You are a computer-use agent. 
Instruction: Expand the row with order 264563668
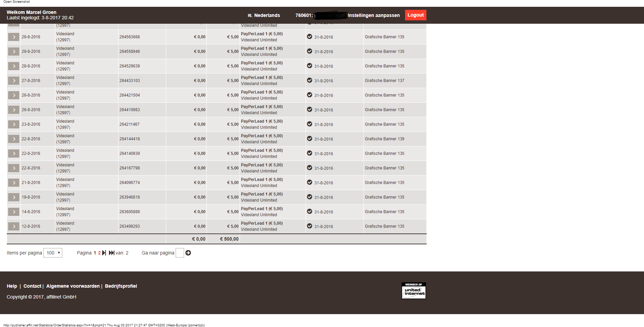pyautogui.click(x=14, y=37)
